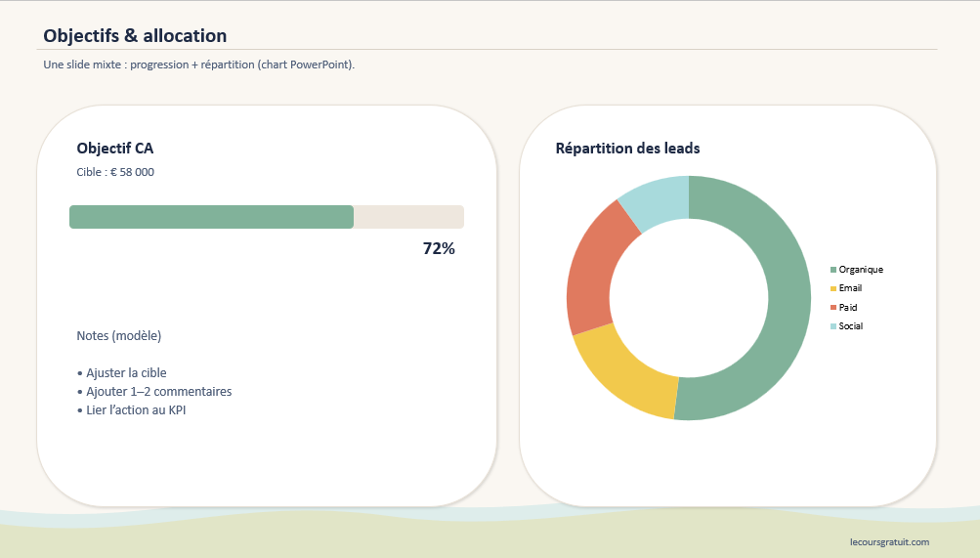This screenshot has height=558, width=980.
Task: Click the 'Ajuster la cible' bullet
Action: [x=126, y=373]
